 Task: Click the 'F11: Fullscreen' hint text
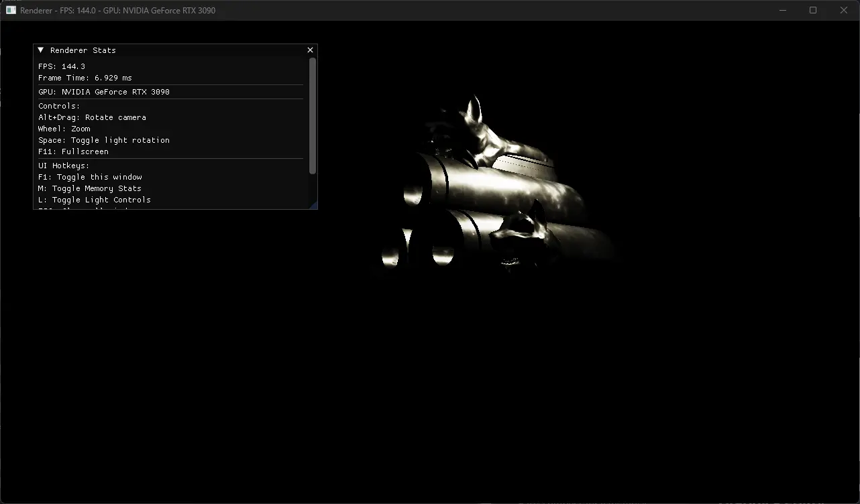pyautogui.click(x=73, y=151)
